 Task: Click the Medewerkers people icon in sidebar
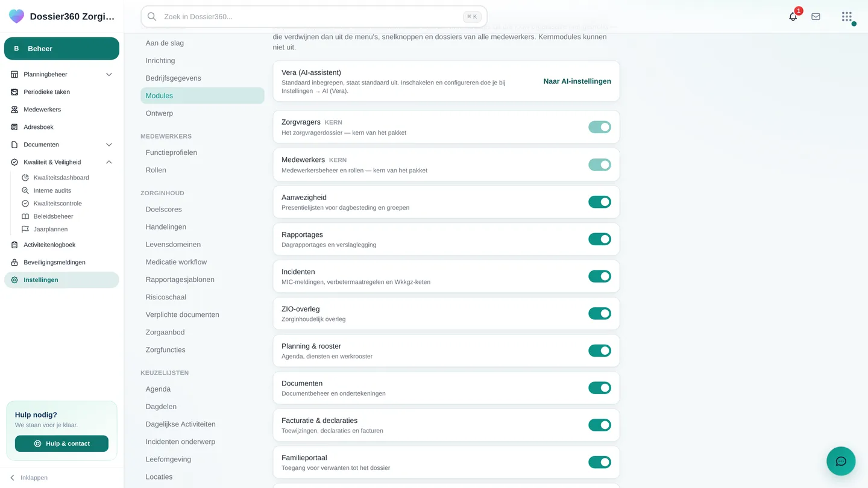pyautogui.click(x=14, y=110)
